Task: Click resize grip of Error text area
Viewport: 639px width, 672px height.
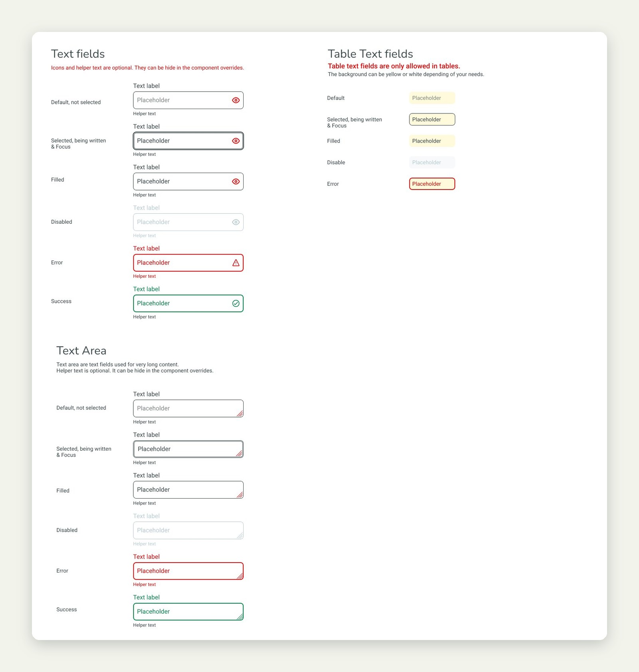Action: [x=240, y=576]
